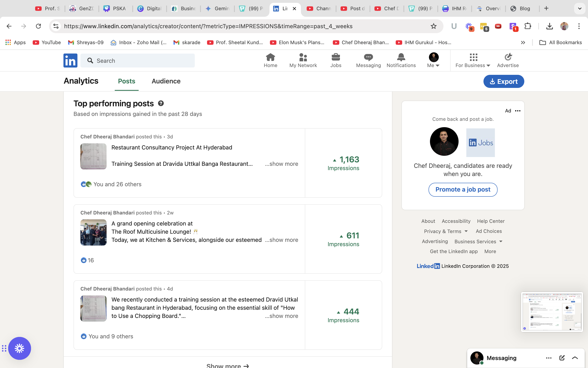
Task: Switch to the PSKA browser tab
Action: coord(115,9)
